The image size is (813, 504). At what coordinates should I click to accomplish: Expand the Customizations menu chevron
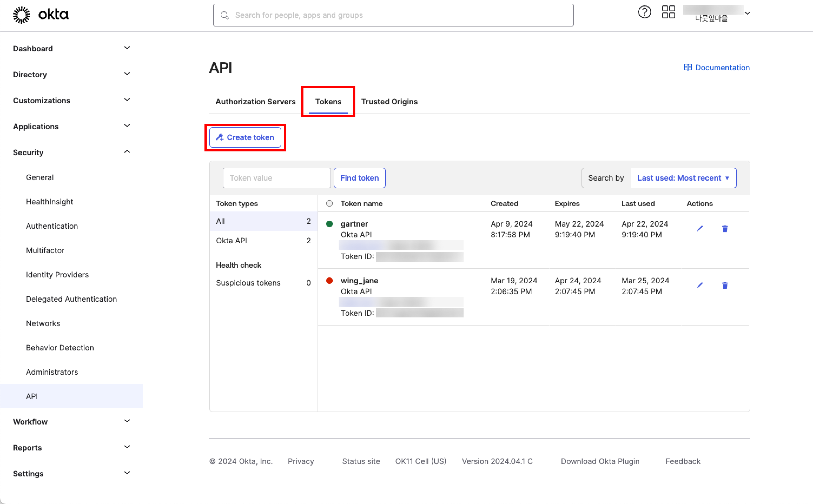[x=127, y=100]
